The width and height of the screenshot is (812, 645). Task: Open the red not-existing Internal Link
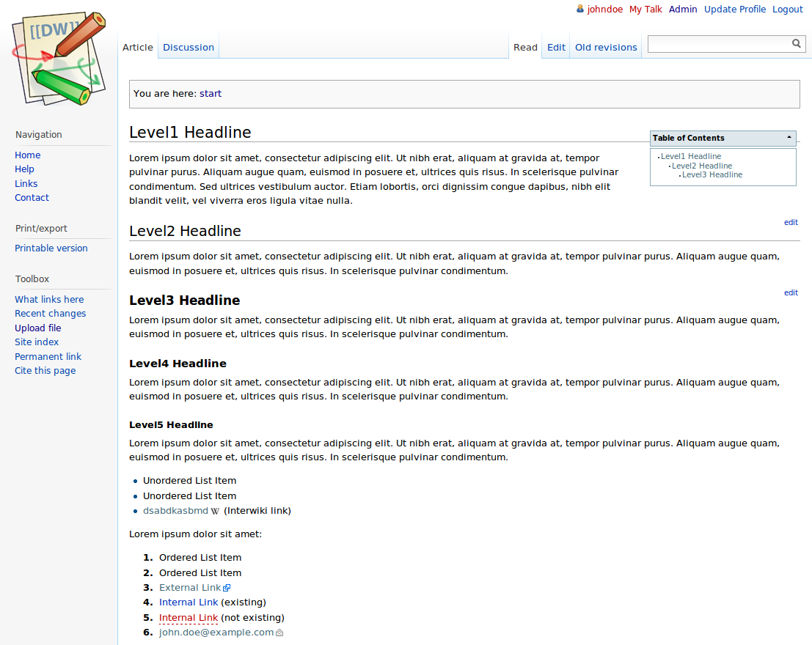coord(189,618)
